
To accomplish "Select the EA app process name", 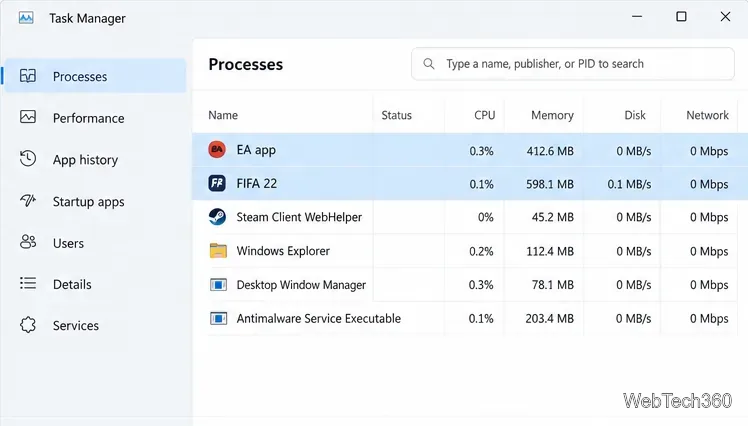I will click(x=256, y=150).
